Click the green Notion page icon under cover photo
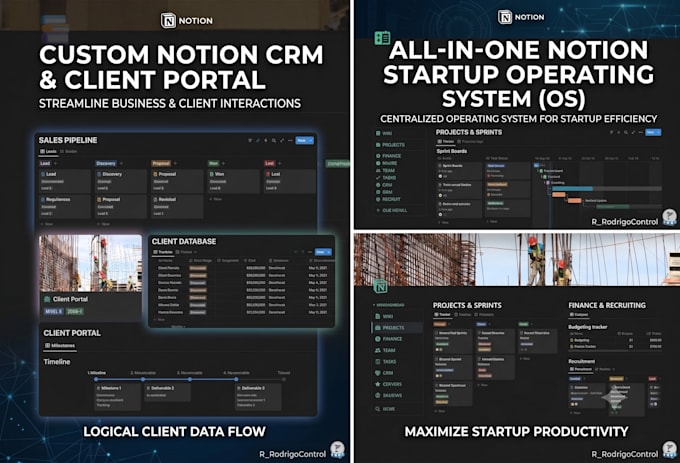680x463 pixels. (380, 287)
